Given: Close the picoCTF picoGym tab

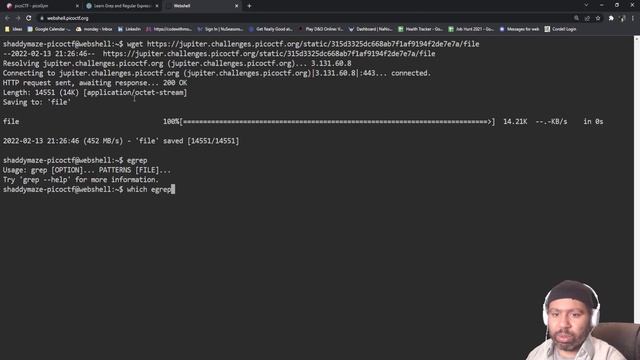Looking at the screenshot, I should click(x=77, y=6).
